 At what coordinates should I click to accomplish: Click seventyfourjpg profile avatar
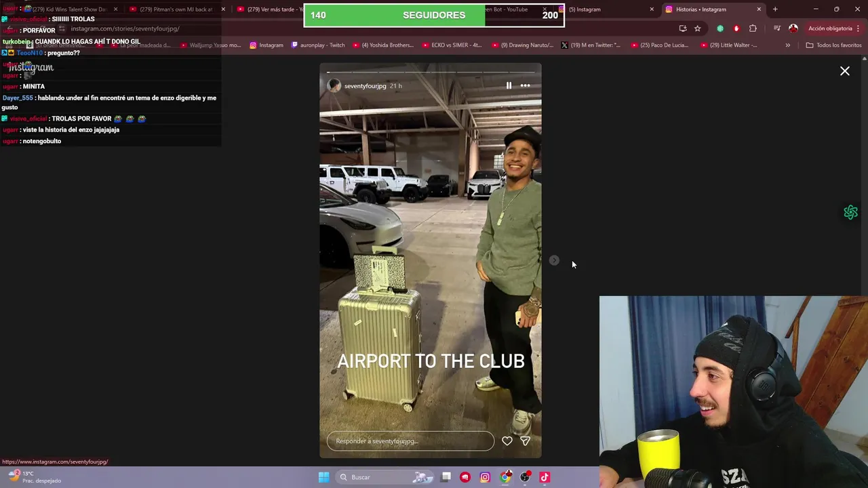334,85
